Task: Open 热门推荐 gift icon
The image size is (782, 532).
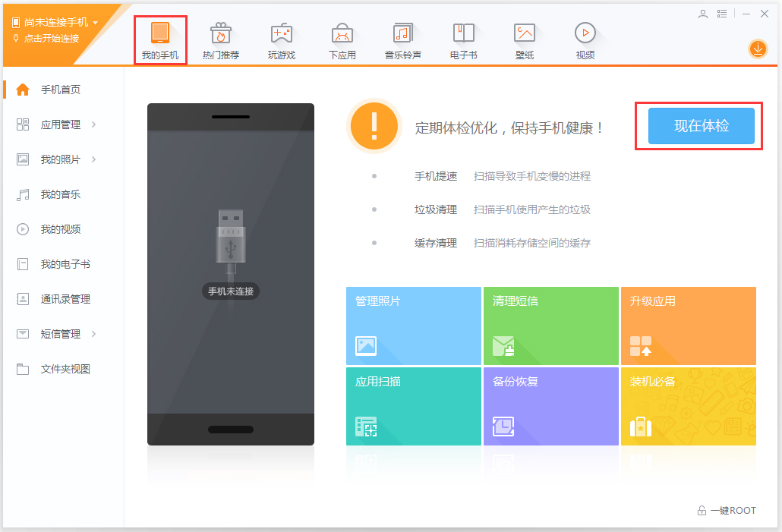Action: click(x=220, y=33)
